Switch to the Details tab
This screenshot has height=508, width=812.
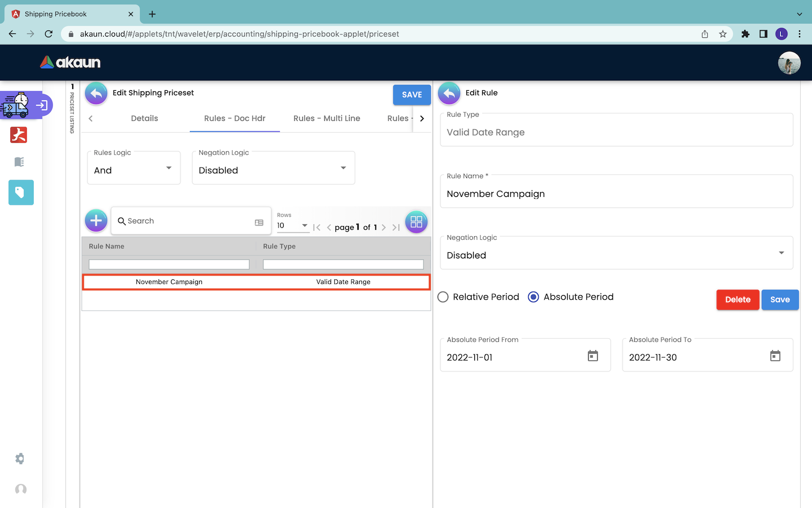point(144,119)
